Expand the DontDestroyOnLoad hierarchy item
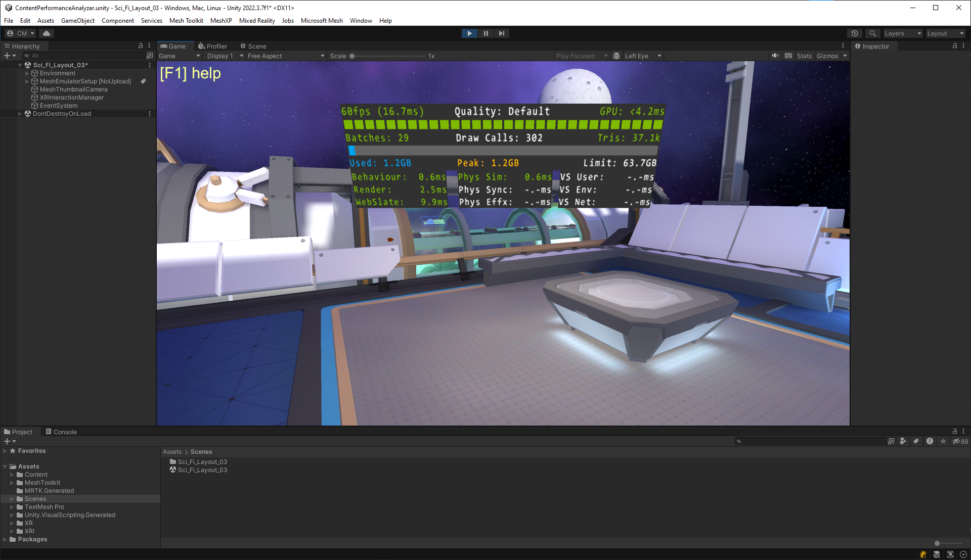971x560 pixels. tap(19, 113)
